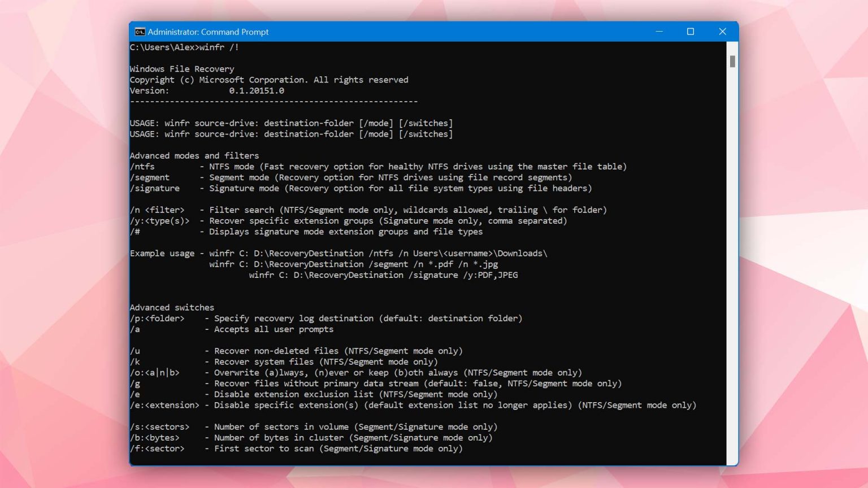Click the /e:<extension> disable extension line
The width and height of the screenshot is (868, 488).
point(413,405)
